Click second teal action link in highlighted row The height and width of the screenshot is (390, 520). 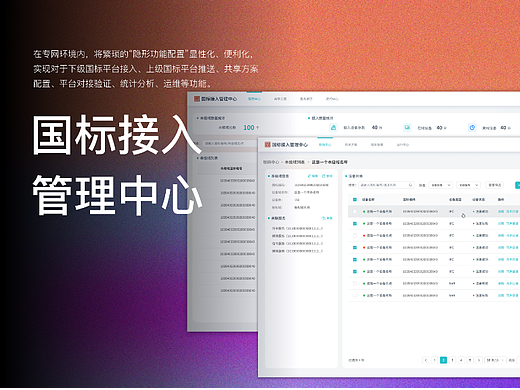click(512, 211)
